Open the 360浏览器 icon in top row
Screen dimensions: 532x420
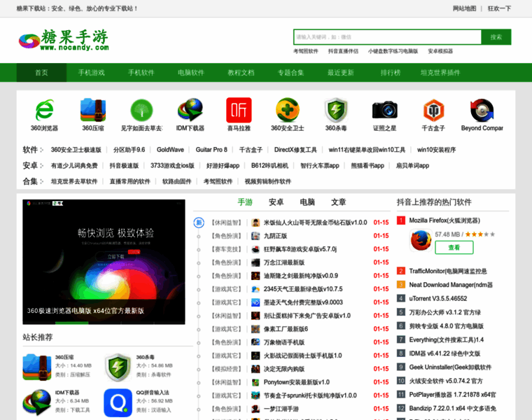pos(44,110)
